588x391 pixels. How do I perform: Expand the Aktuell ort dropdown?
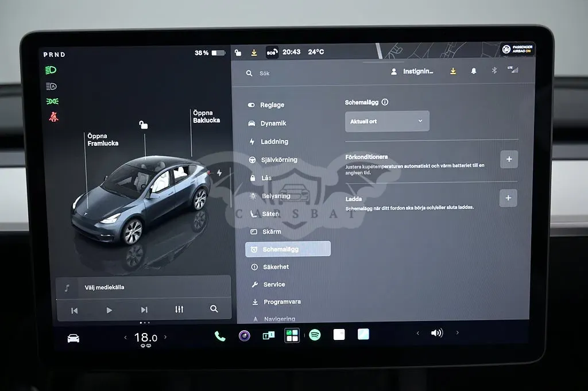(387, 121)
